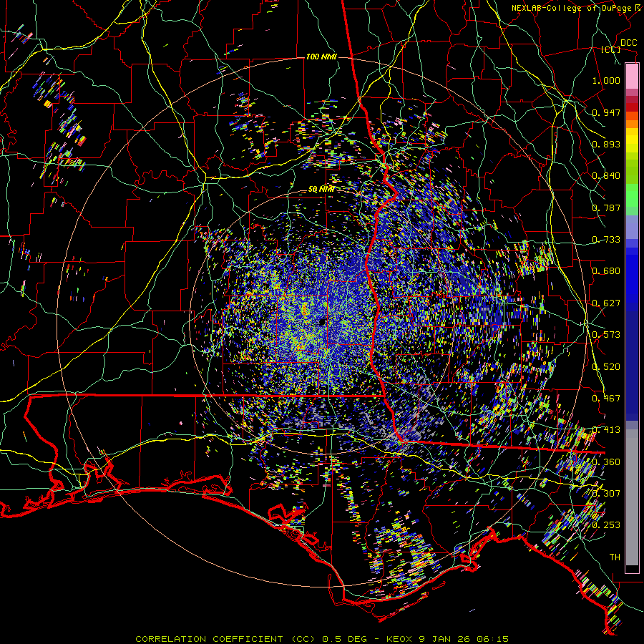
Task: Click the KEOX station identifier in the caption
Action: click(x=401, y=639)
